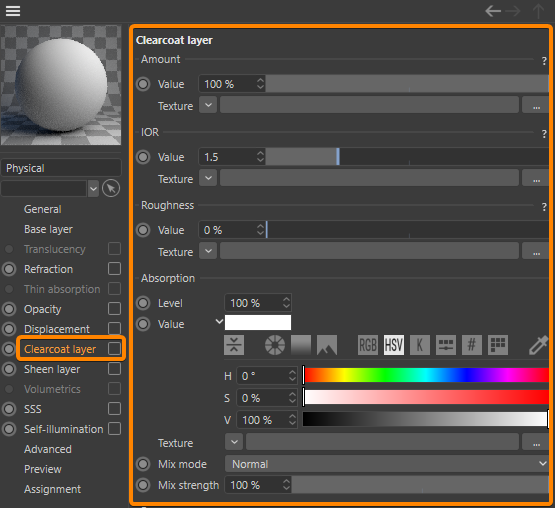The image size is (555, 508).
Task: Open the color swatches grid icon
Action: [498, 345]
